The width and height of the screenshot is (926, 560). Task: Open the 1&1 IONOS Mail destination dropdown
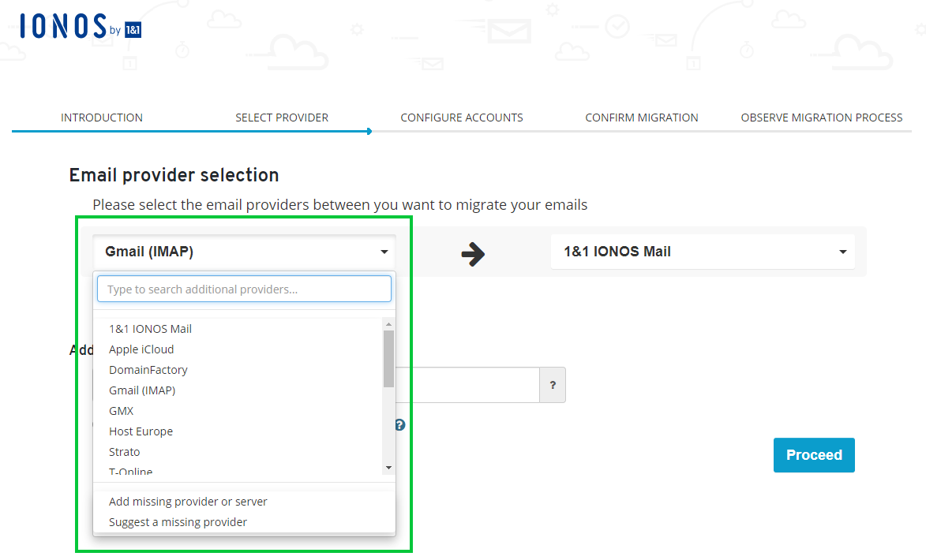pos(703,252)
